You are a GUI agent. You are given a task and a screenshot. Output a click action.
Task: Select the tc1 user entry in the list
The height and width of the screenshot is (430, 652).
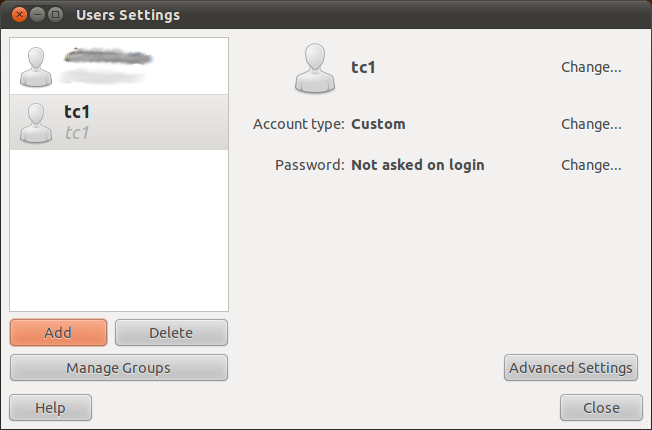click(119, 122)
